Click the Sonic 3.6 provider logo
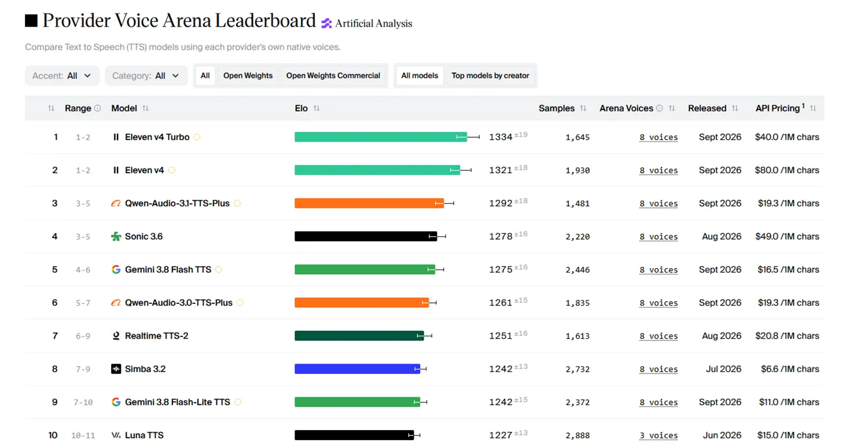The height and width of the screenshot is (447, 868). (x=116, y=236)
